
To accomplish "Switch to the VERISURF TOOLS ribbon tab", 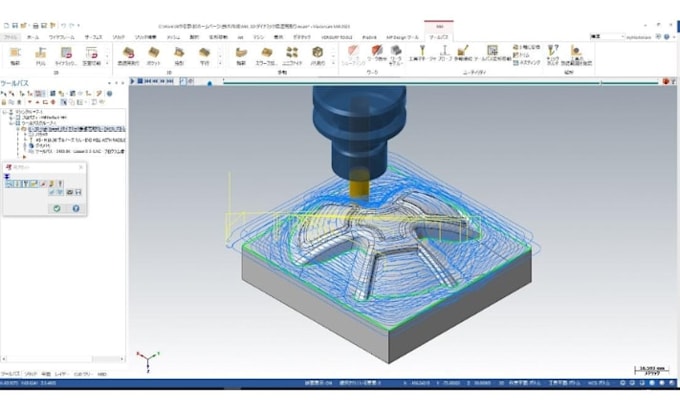I will click(x=337, y=38).
